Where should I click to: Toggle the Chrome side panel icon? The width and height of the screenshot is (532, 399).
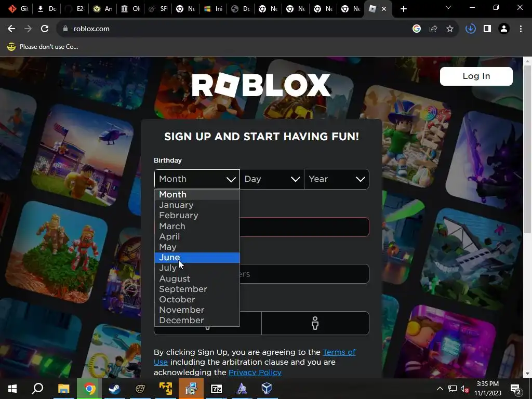487,29
